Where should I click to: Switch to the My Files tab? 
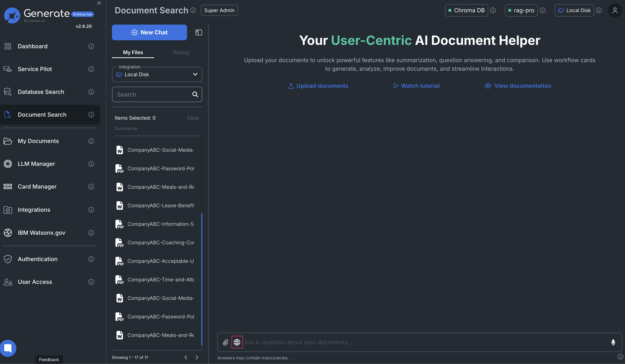[x=133, y=52]
